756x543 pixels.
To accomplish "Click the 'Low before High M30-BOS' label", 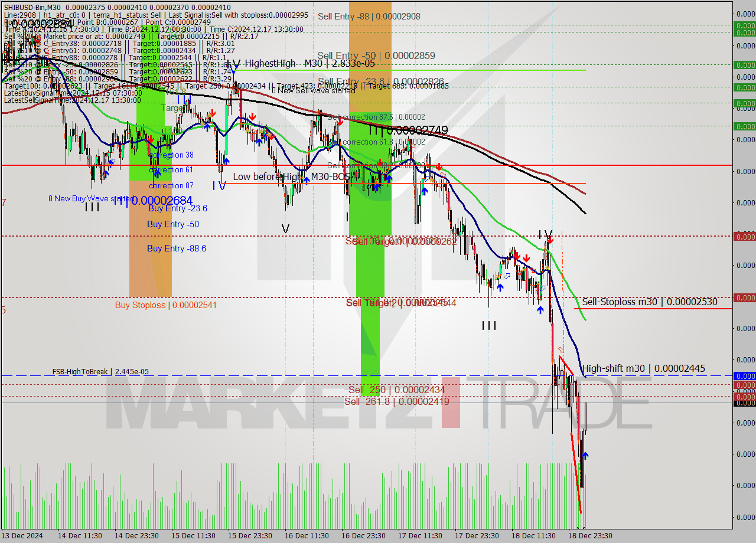I will click(292, 176).
